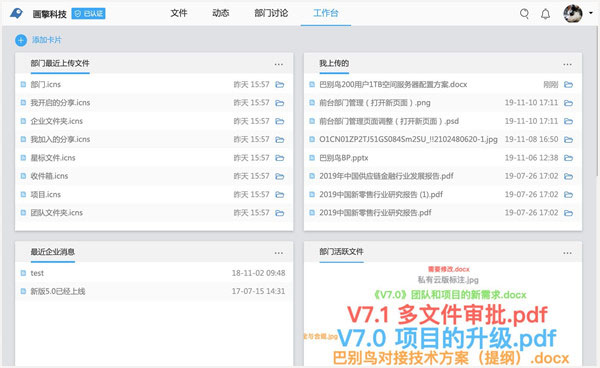Image resolution: width=600 pixels, height=368 pixels.
Task: Select the 部门最近上传文件 card title
Action: pyautogui.click(x=60, y=63)
